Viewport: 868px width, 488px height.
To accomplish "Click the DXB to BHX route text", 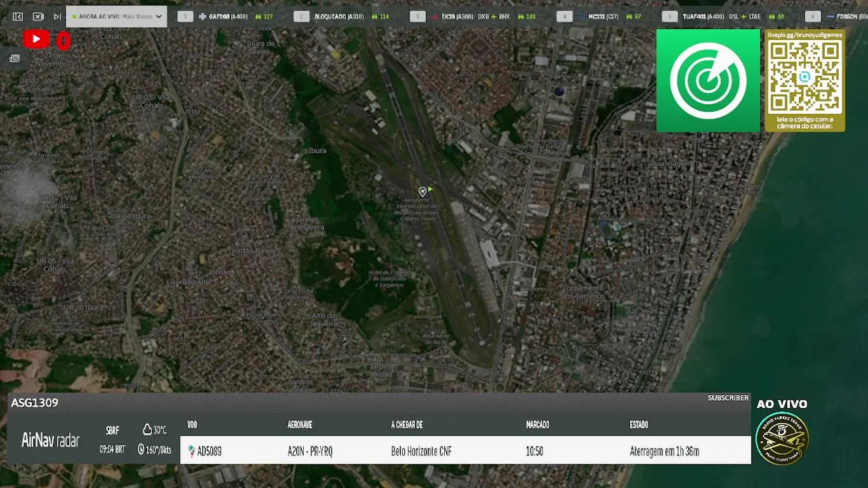I will point(494,16).
